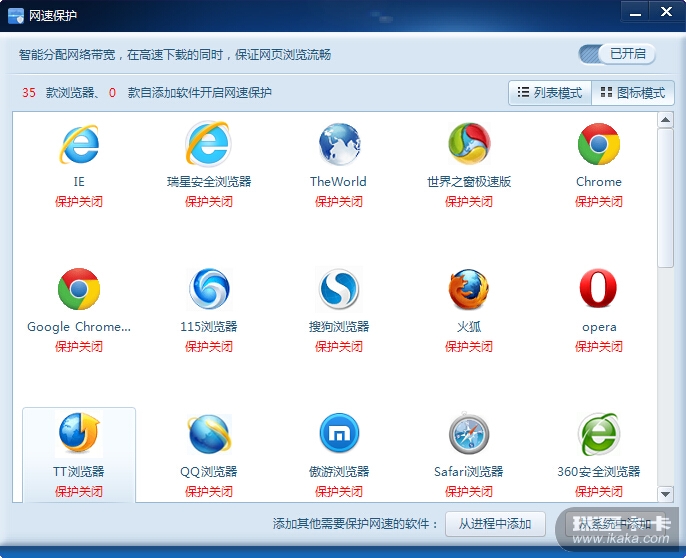Select the QQ浏览器 icon
The image size is (686, 558).
(209, 434)
